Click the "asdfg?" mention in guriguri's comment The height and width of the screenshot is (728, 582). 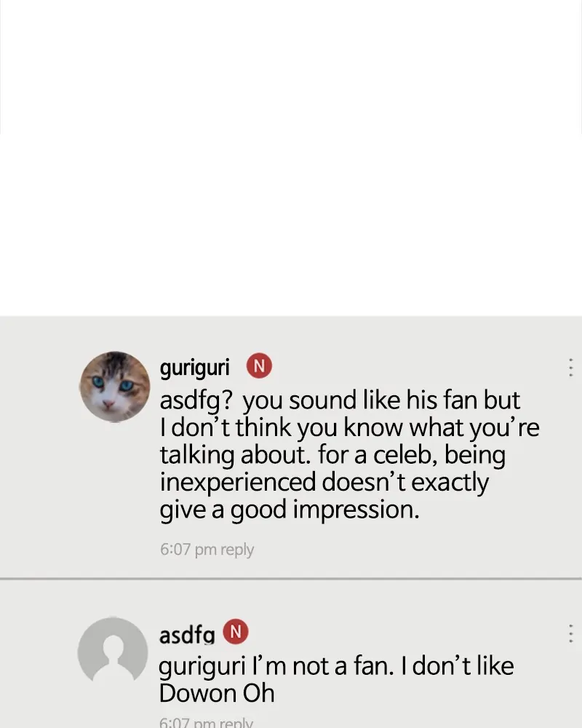[196, 401]
